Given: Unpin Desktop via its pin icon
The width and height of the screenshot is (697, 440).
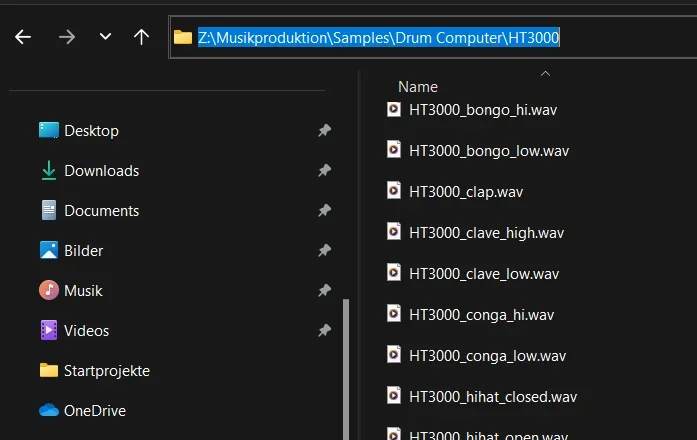Looking at the screenshot, I should tap(324, 131).
